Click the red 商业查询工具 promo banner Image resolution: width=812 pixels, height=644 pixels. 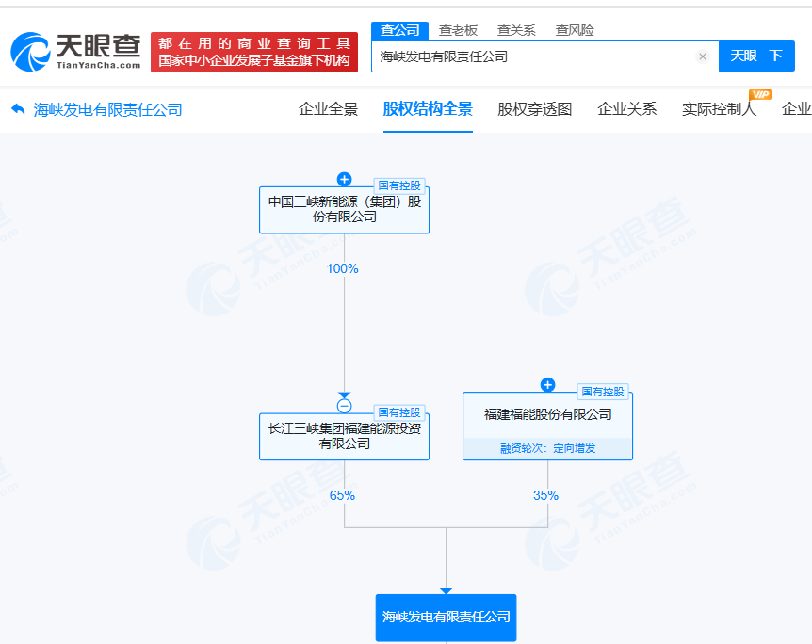coord(255,52)
